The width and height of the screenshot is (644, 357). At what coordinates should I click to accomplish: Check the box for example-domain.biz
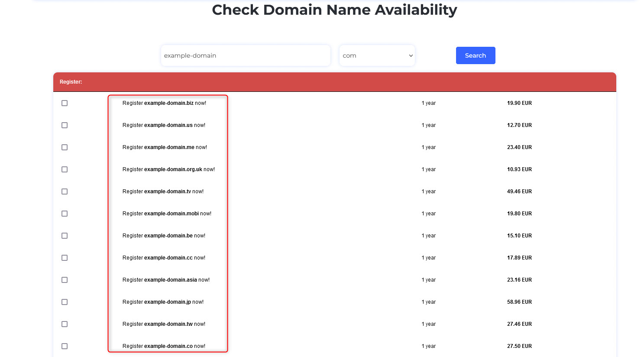click(64, 103)
